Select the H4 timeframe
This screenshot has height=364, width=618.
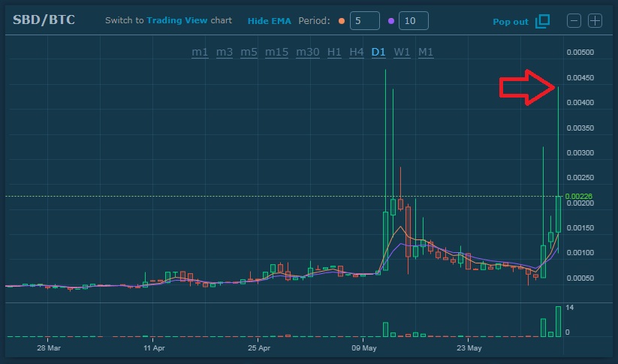click(x=356, y=52)
